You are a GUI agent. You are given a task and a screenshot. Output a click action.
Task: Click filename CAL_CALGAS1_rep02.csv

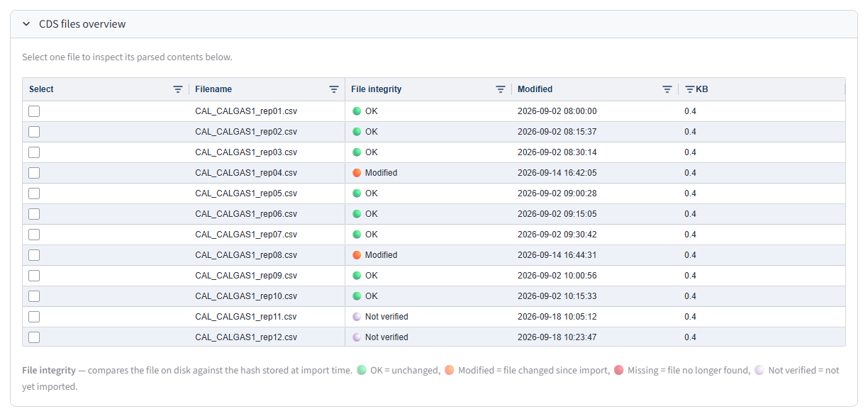[x=246, y=132]
